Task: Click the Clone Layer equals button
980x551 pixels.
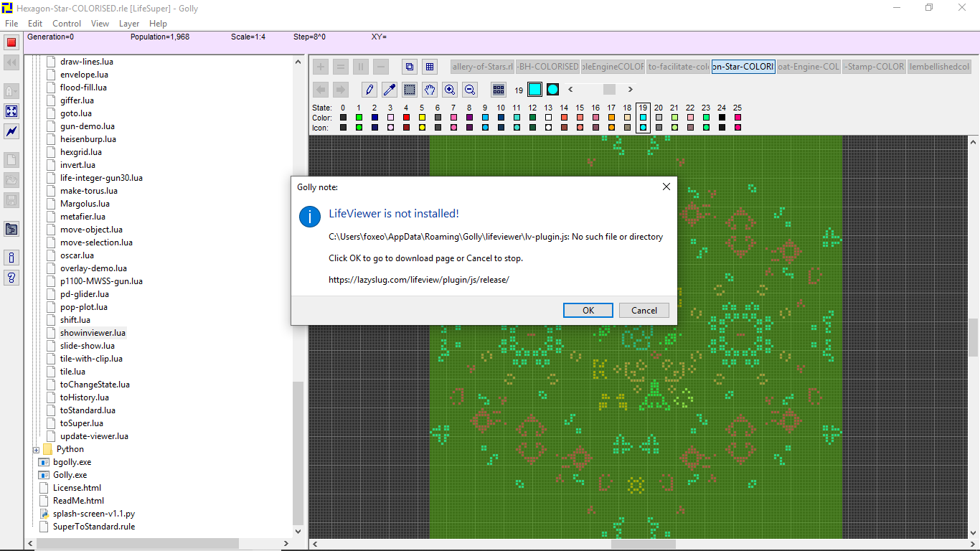Action: [x=341, y=67]
